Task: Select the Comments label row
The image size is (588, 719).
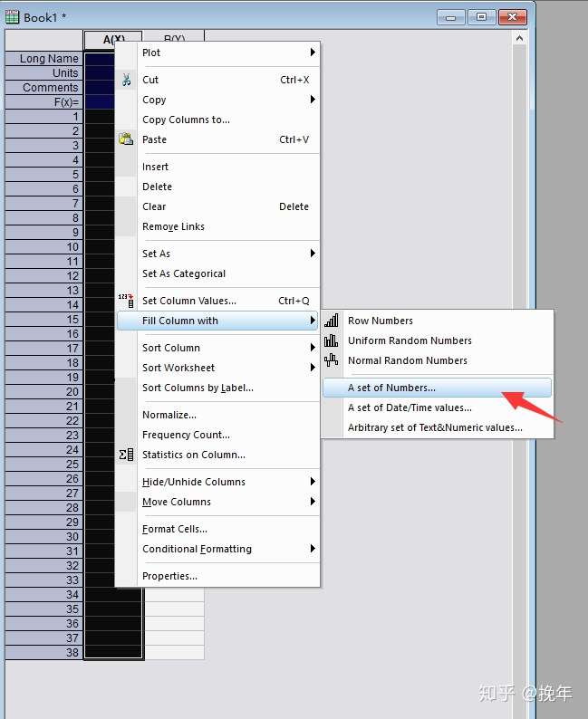Action: point(44,88)
